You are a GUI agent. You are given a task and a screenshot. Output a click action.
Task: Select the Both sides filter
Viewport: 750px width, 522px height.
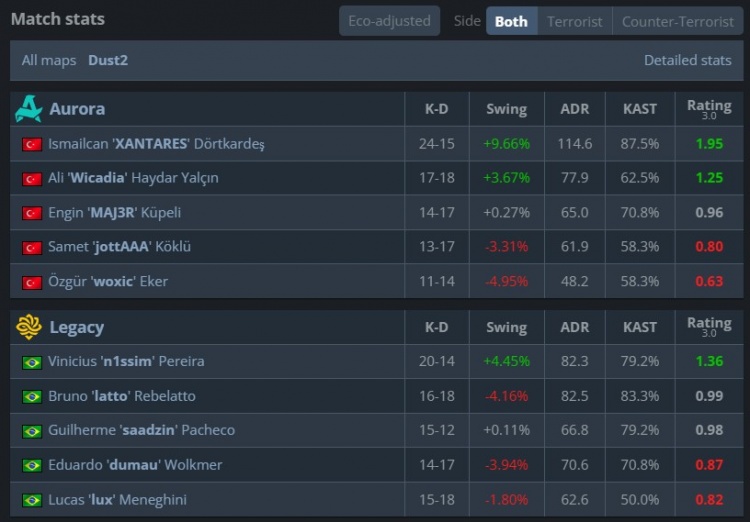click(x=511, y=21)
